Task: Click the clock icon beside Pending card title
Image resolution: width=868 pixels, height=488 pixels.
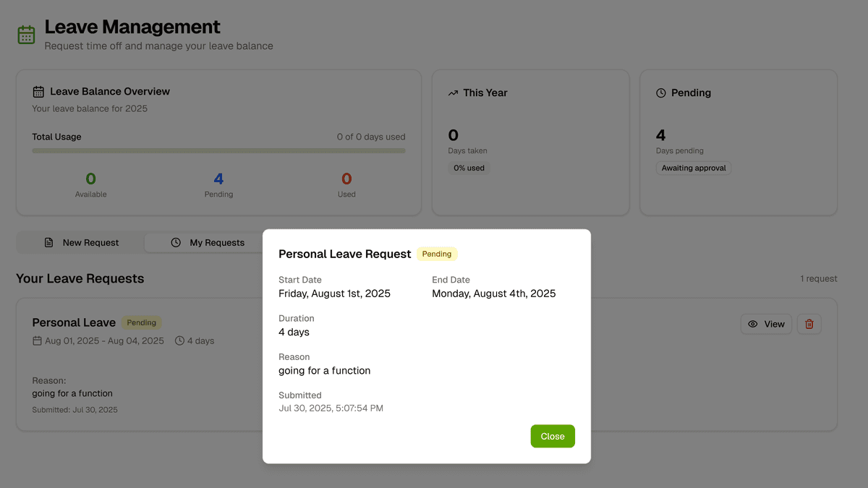Action: 661,93
